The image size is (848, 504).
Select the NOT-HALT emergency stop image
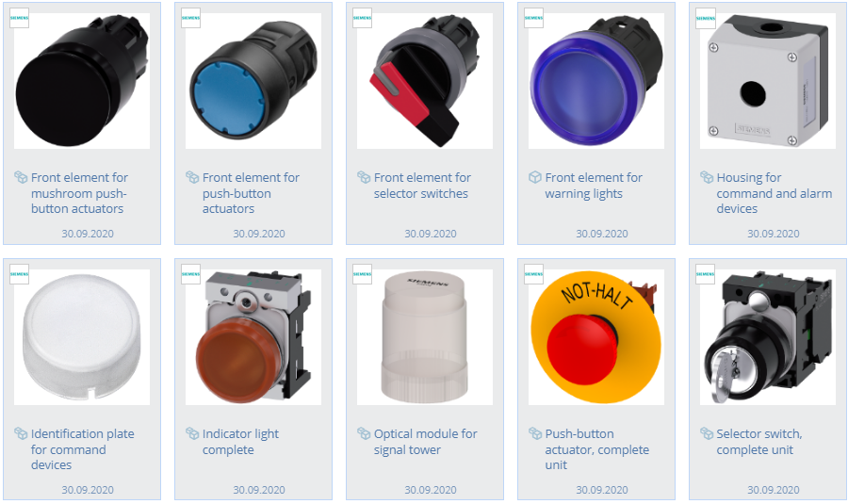(596, 337)
